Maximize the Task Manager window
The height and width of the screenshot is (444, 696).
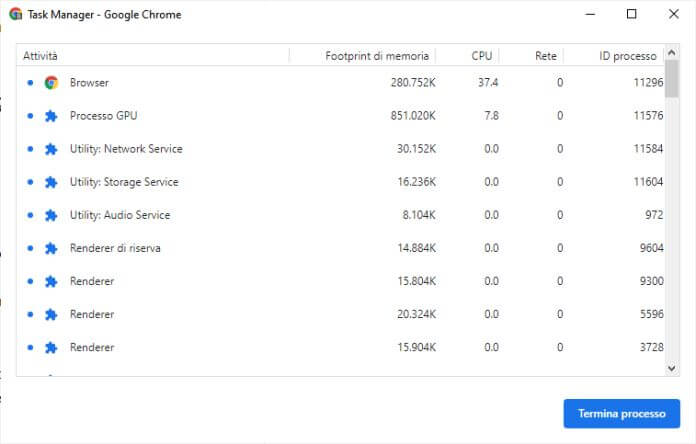[x=631, y=14]
